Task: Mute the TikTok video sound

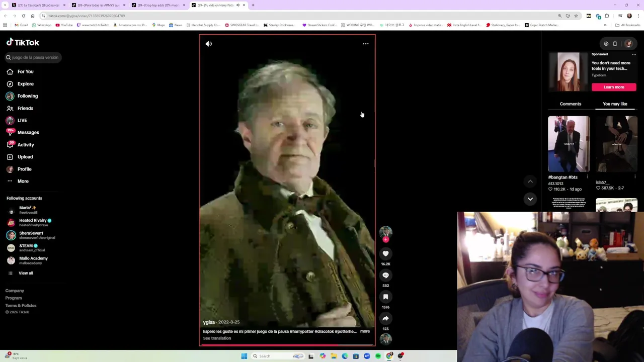Action: 209,44
